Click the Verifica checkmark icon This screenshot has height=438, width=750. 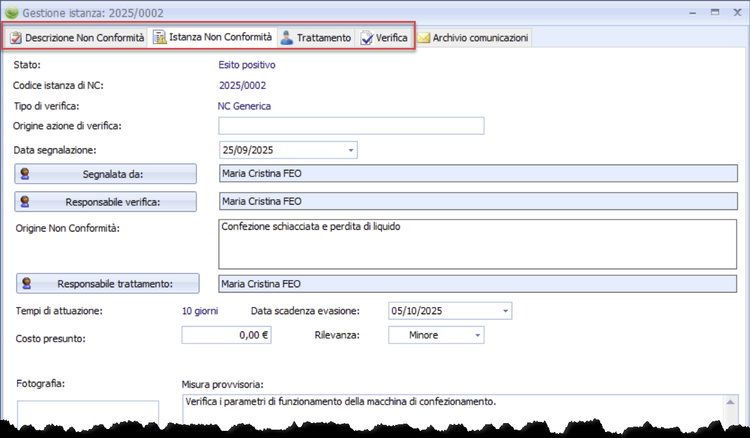[x=367, y=38]
